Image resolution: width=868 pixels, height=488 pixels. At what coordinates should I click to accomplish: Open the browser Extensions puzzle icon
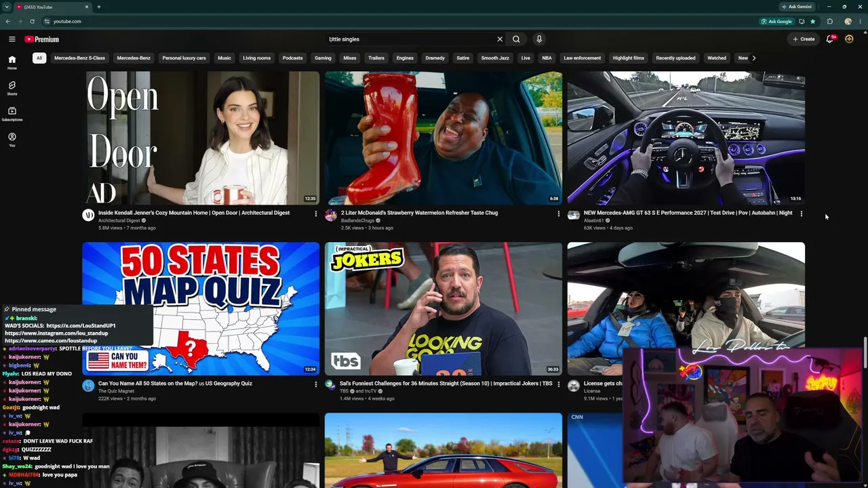tap(830, 21)
